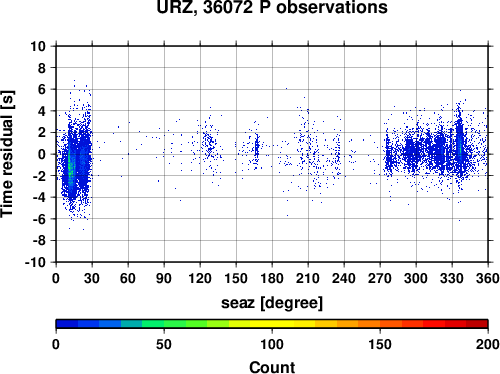Screen dimensions: 500x374
Task: Click the Count colorbar label
Action: (272, 367)
